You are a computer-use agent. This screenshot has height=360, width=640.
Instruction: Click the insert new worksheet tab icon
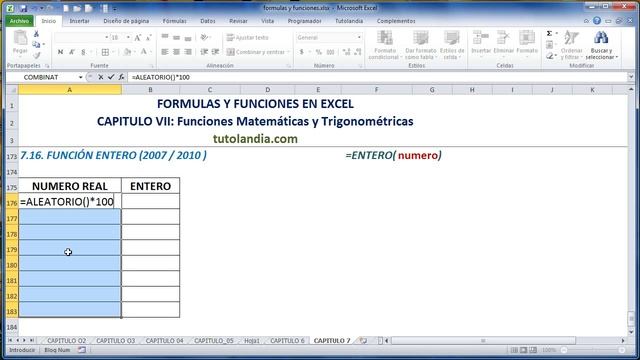pos(363,340)
